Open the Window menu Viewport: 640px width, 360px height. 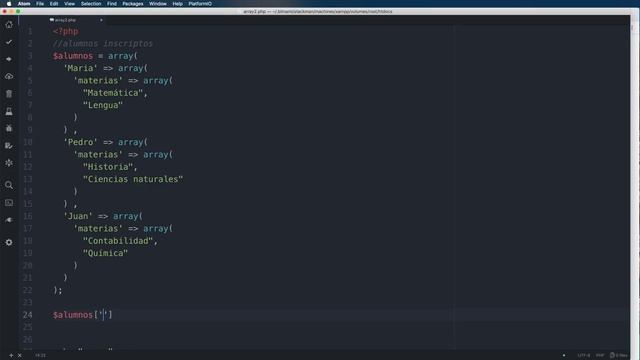158,4
